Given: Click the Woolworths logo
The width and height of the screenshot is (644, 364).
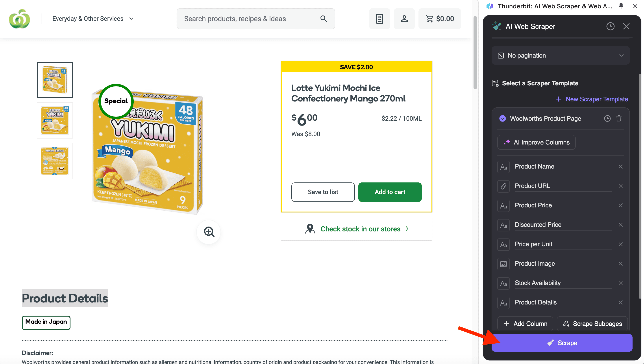Looking at the screenshot, I should click(x=19, y=19).
